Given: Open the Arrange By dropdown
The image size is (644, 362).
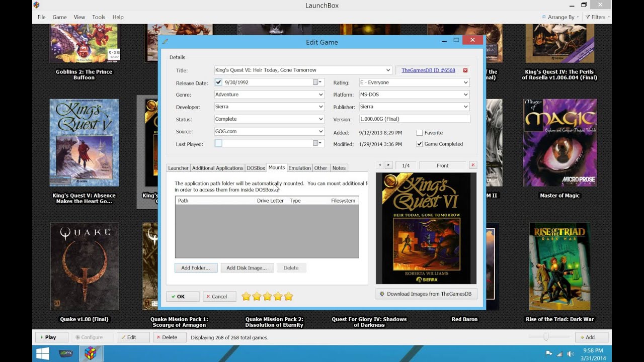Looking at the screenshot, I should (x=560, y=17).
